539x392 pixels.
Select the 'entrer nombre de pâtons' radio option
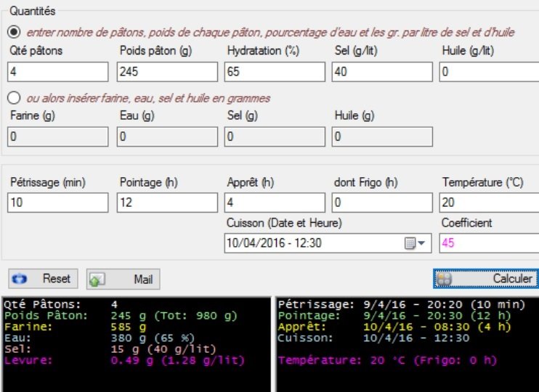point(14,32)
